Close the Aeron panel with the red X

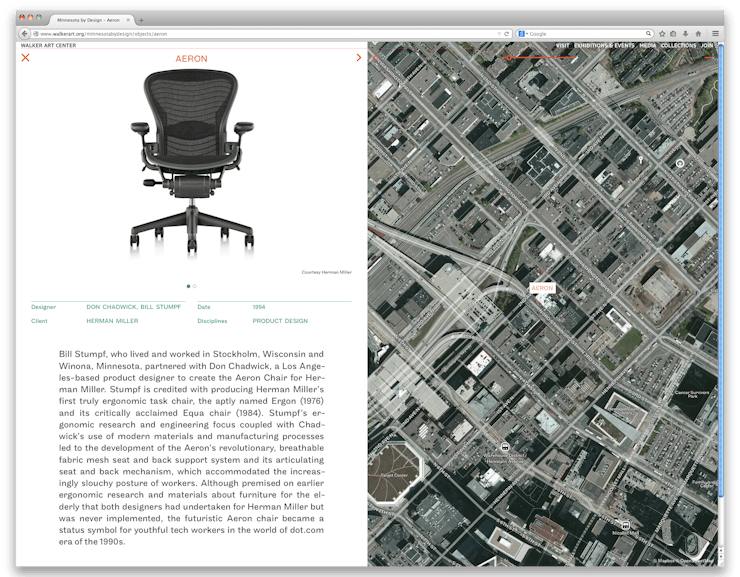pyautogui.click(x=26, y=58)
